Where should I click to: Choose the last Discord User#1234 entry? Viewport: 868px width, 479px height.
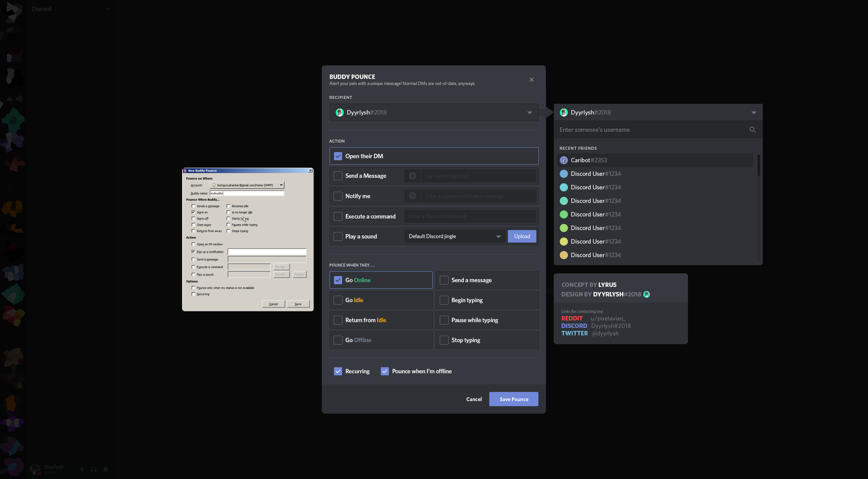(595, 255)
